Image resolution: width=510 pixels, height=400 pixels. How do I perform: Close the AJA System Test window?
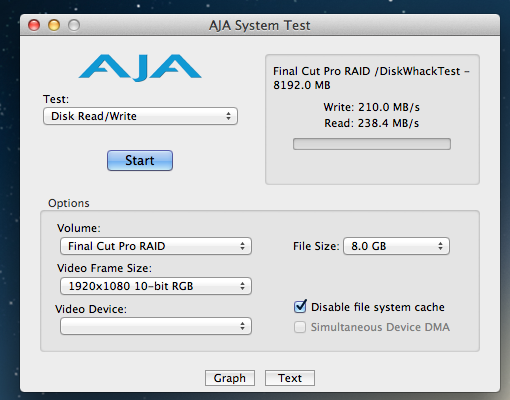pos(34,25)
